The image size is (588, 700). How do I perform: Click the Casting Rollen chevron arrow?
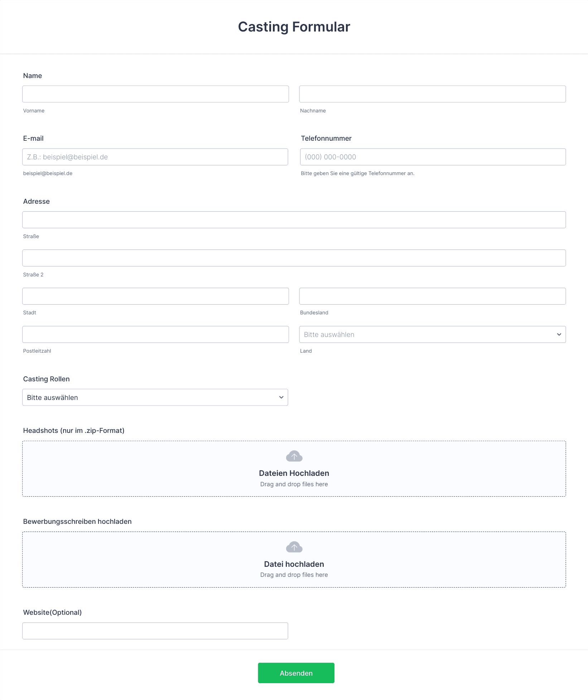pos(281,397)
